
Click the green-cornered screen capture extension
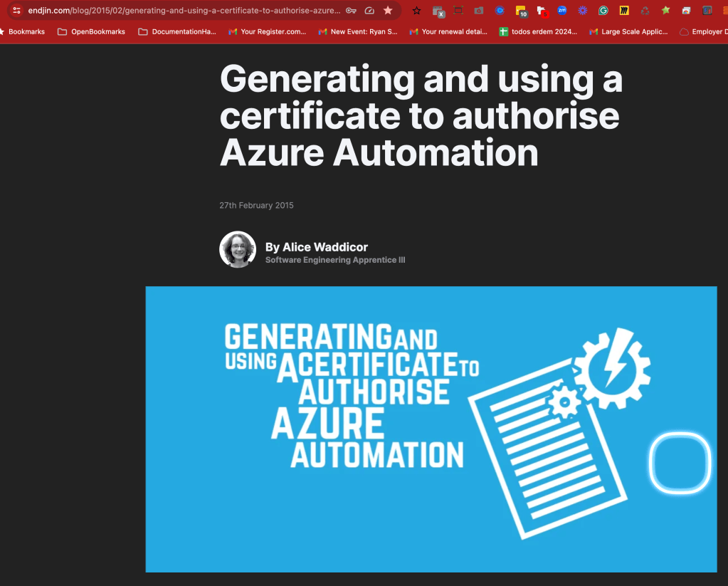point(458,10)
